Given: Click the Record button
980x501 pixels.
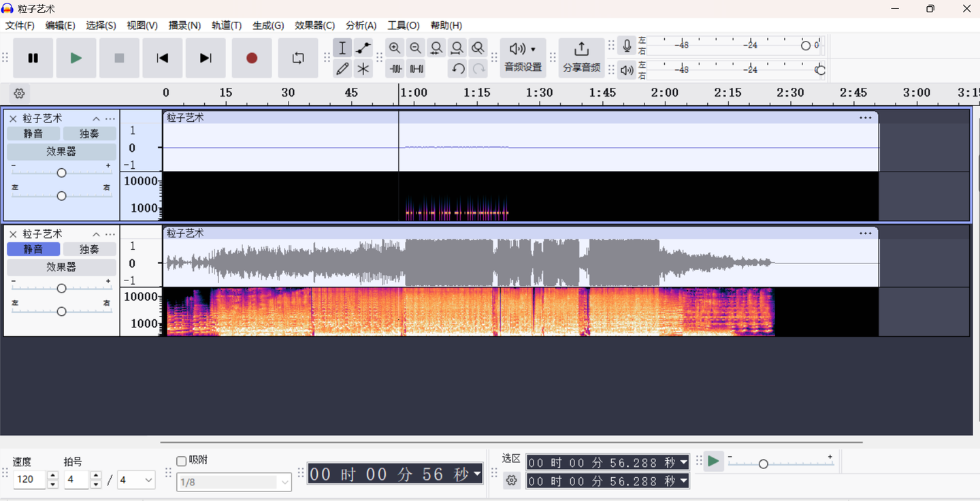Looking at the screenshot, I should click(252, 58).
